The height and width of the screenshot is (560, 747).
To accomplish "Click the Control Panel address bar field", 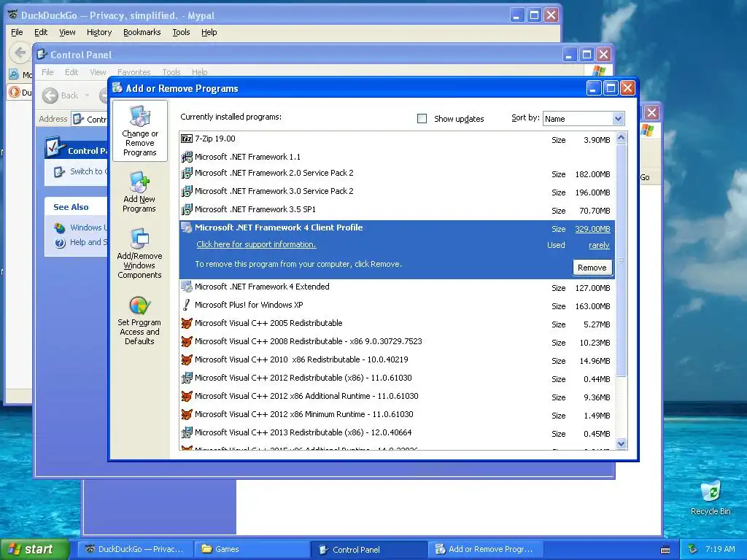I will pyautogui.click(x=90, y=119).
